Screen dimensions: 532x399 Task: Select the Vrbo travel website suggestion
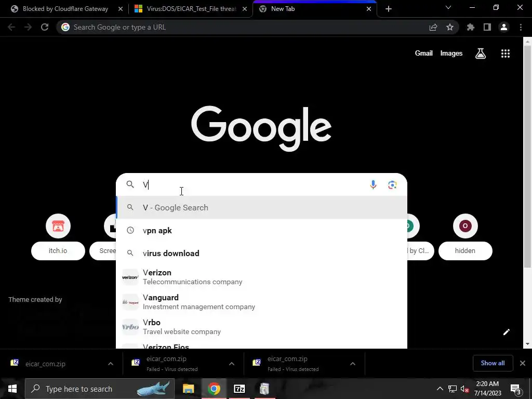coord(262,327)
